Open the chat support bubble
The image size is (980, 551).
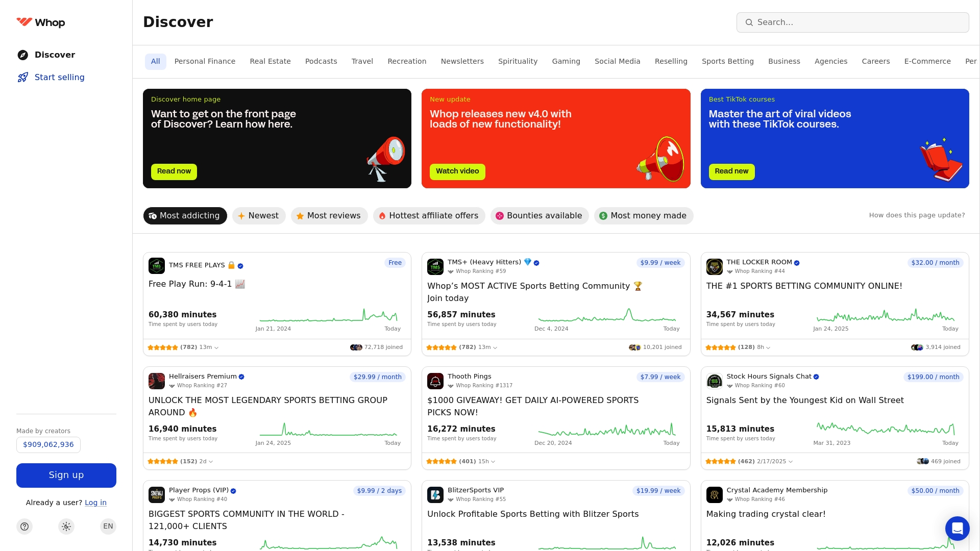click(958, 529)
